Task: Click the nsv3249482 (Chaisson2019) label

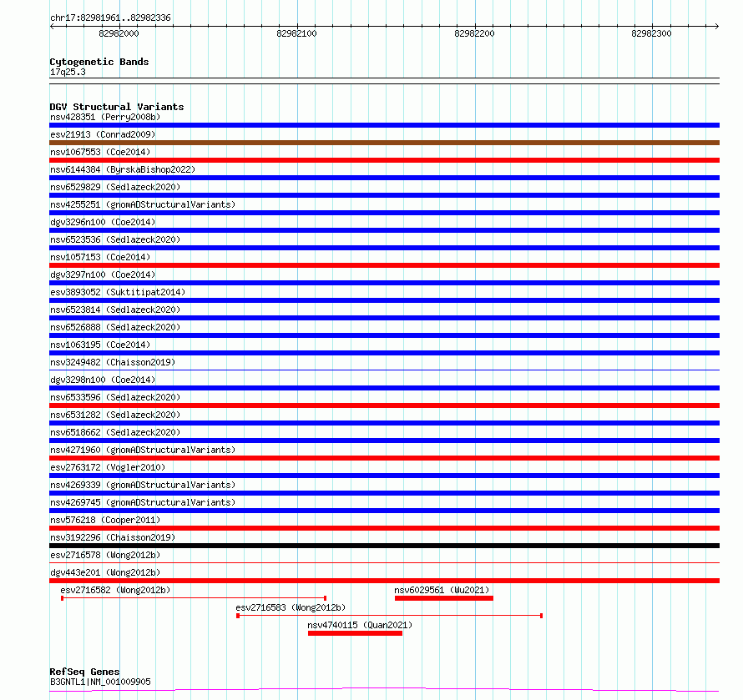Action: coord(113,362)
